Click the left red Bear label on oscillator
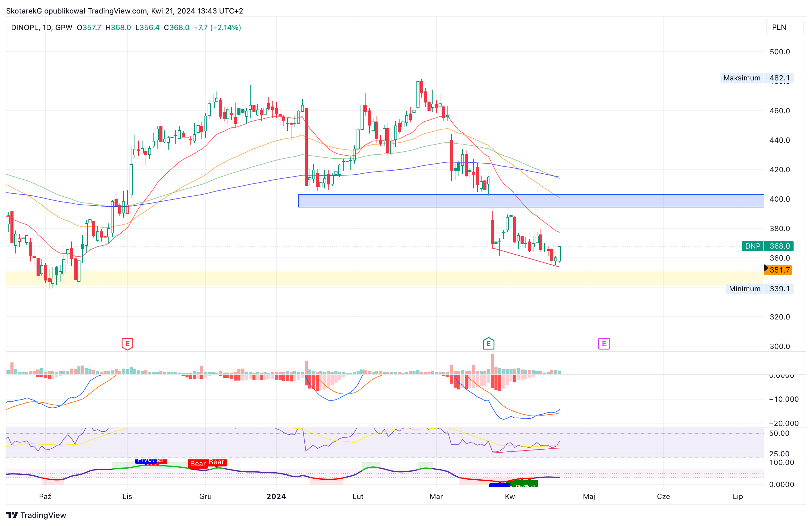This screenshot has height=526, width=812. pos(198,464)
